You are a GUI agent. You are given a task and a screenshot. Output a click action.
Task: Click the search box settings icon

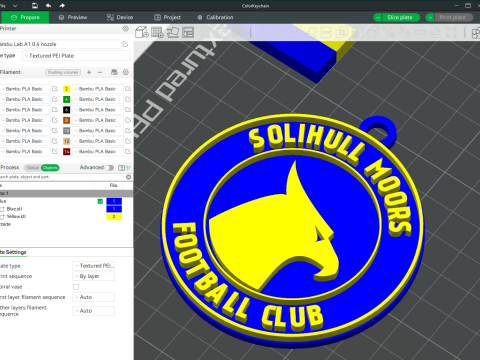[128, 177]
